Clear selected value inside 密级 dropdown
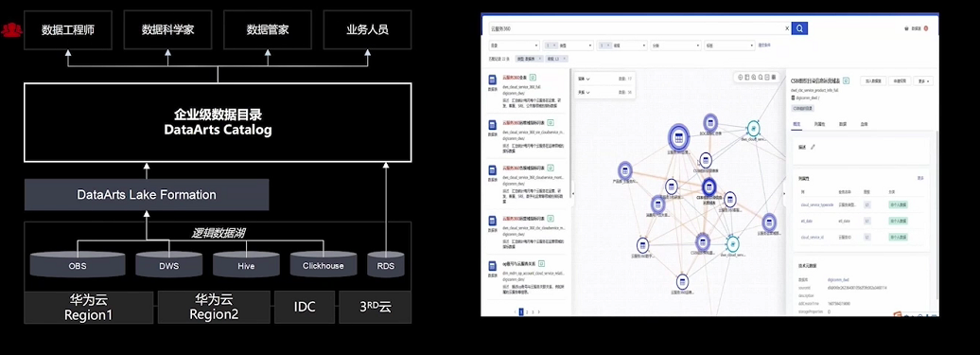980x355 pixels. pos(608,45)
